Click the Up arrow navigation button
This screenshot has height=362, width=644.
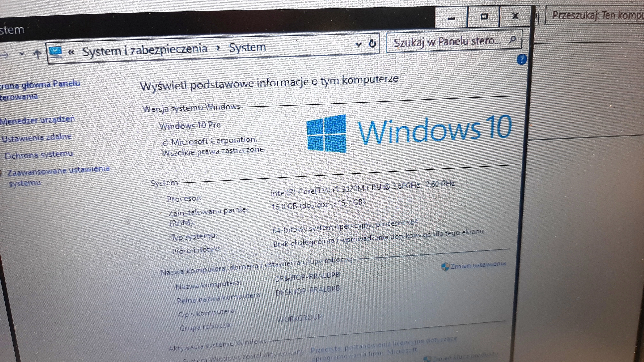(38, 54)
